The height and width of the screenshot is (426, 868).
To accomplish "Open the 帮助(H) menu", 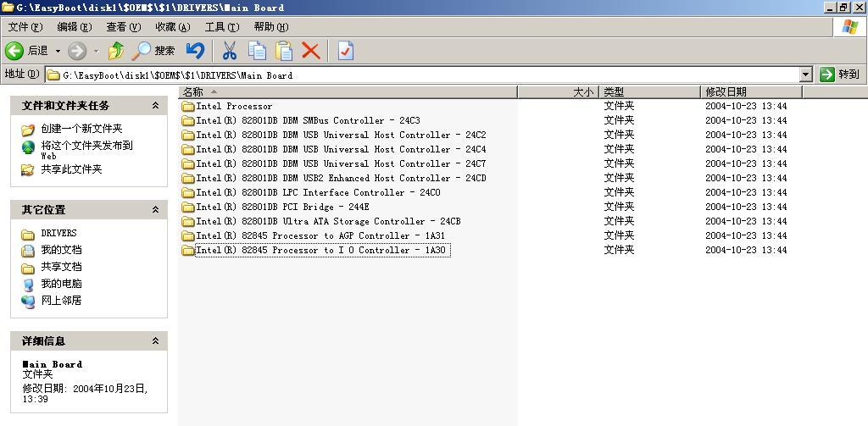I will coord(271,26).
